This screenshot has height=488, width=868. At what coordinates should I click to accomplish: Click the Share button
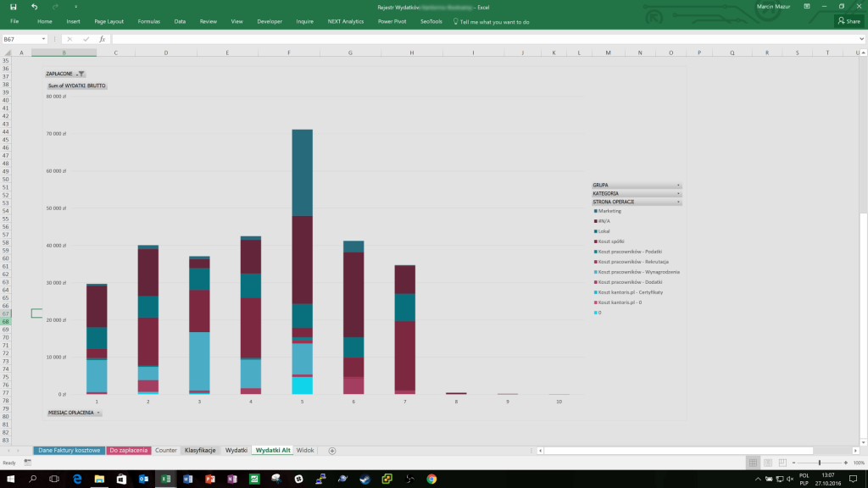[x=849, y=21]
